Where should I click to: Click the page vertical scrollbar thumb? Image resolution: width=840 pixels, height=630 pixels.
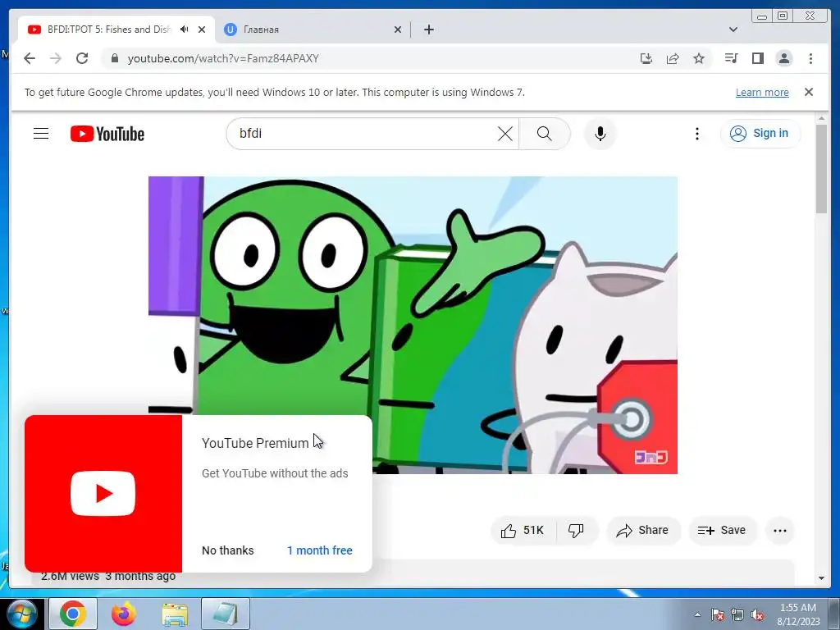[821, 169]
